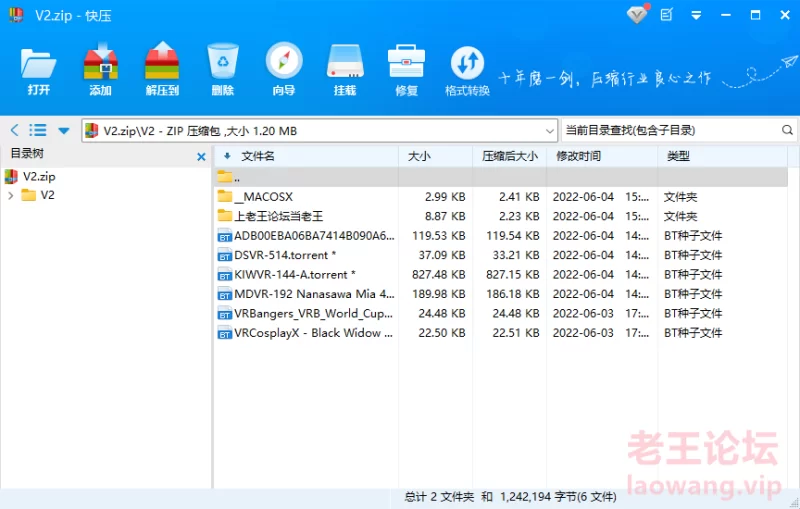Toggle the list view mode icon
800x509 pixels.
click(38, 130)
